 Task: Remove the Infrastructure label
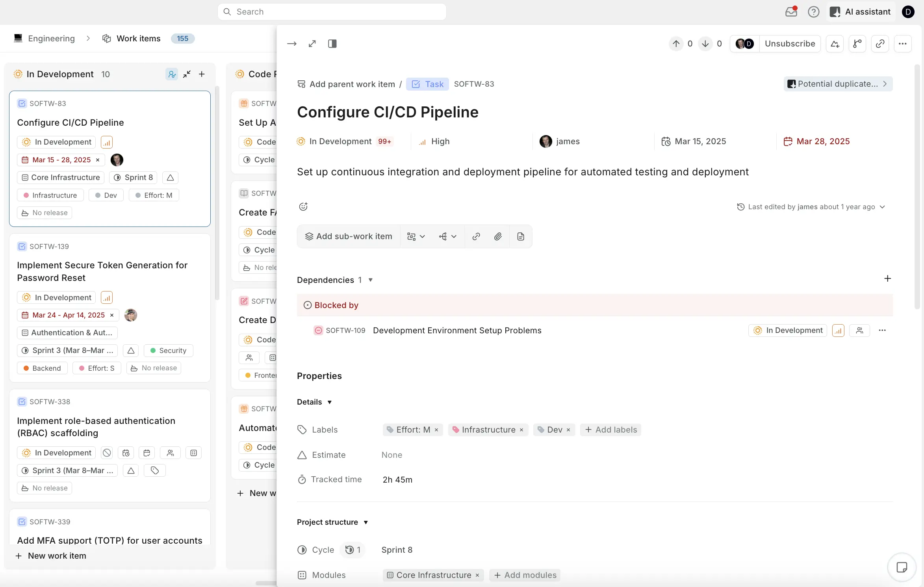[x=521, y=430]
